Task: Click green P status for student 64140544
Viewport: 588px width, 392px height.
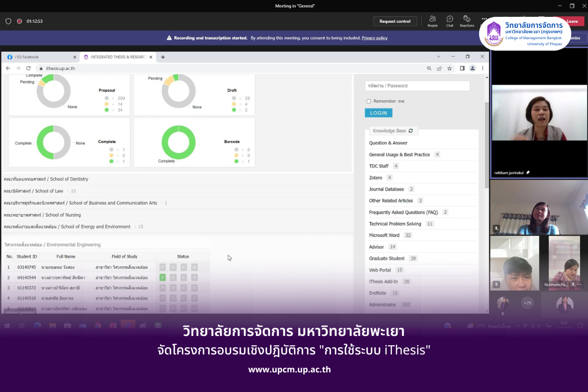Action: [x=162, y=278]
